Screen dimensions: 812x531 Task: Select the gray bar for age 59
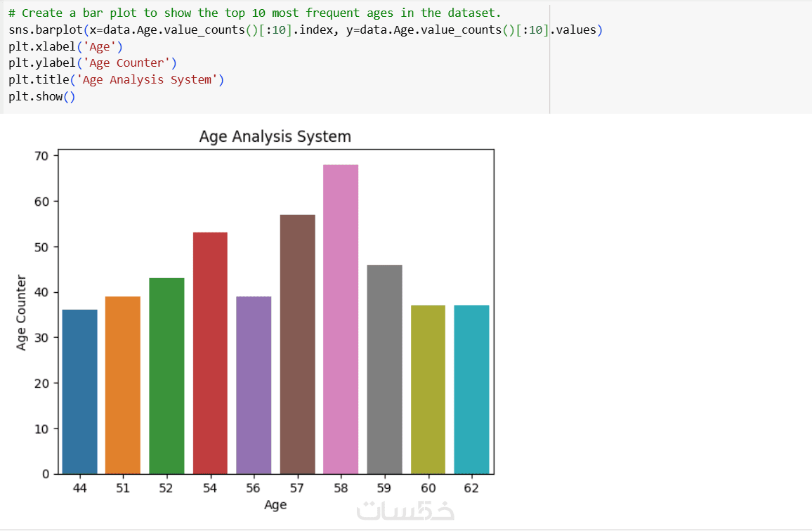click(384, 369)
